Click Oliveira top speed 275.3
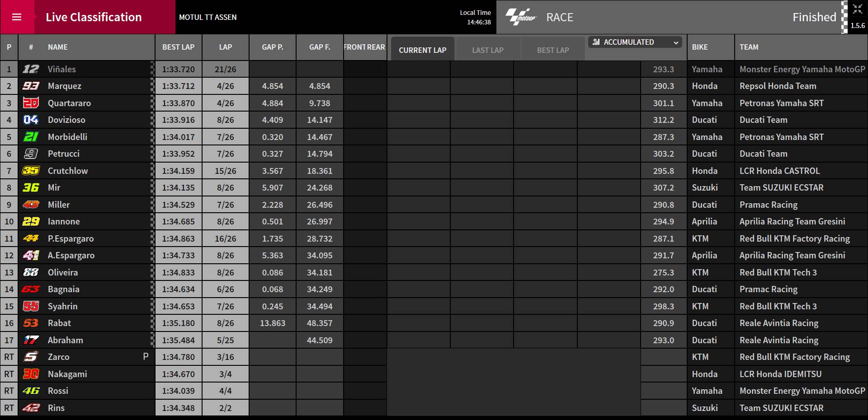 pos(663,272)
